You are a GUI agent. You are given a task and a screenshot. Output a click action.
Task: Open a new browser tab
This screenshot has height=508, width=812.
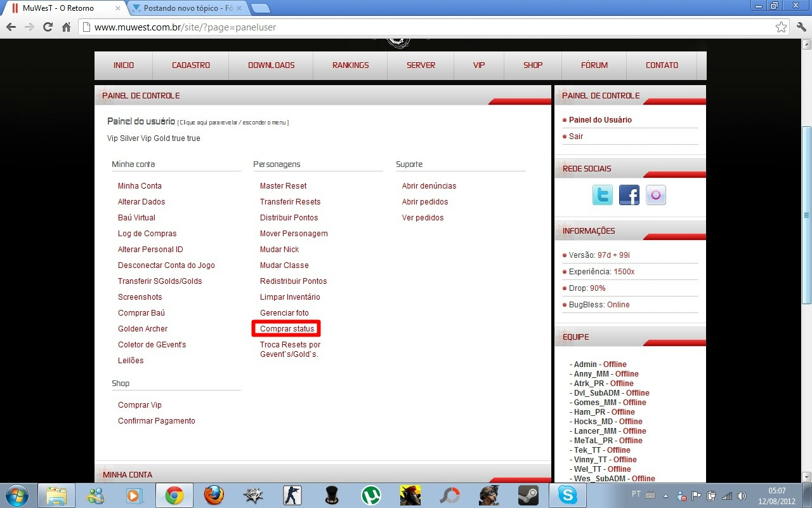pyautogui.click(x=261, y=8)
